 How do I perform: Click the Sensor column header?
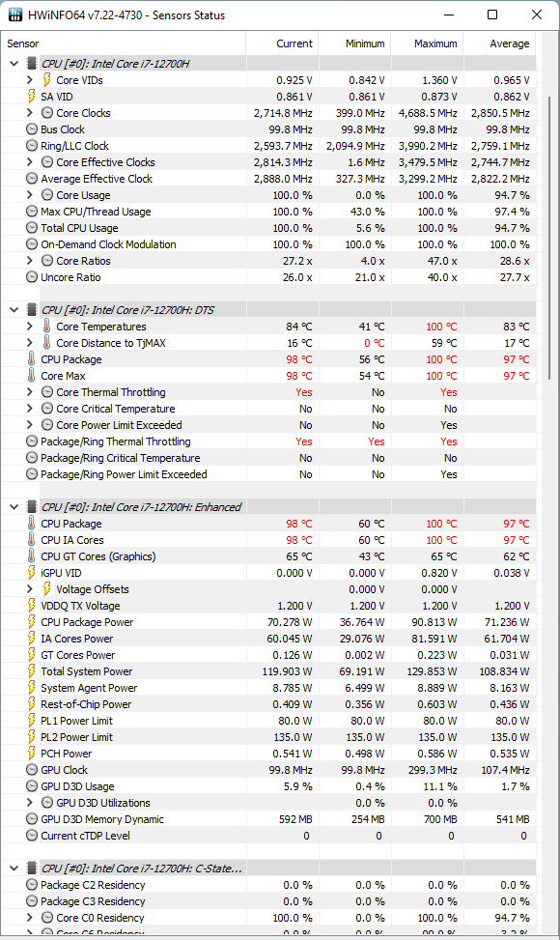[124, 43]
